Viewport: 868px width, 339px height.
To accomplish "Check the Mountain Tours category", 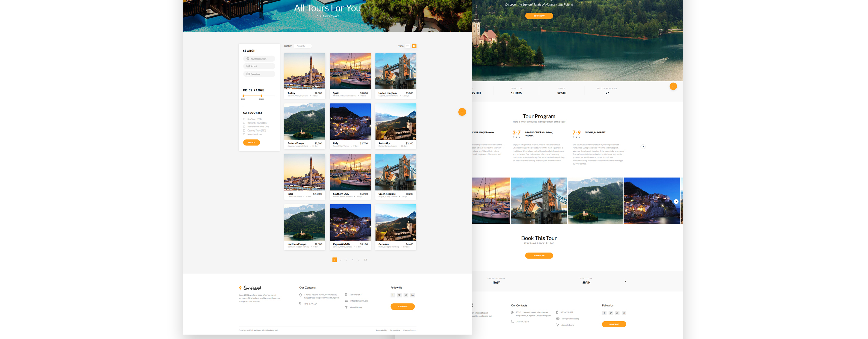I will (x=244, y=134).
